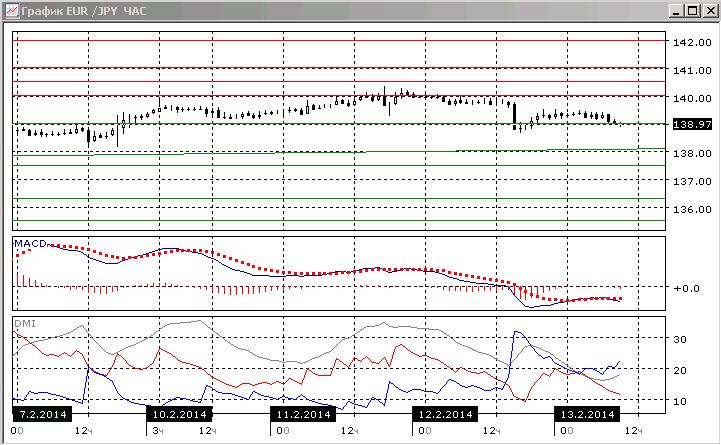
Task: Click DMI axis value 20
Action: (x=680, y=370)
